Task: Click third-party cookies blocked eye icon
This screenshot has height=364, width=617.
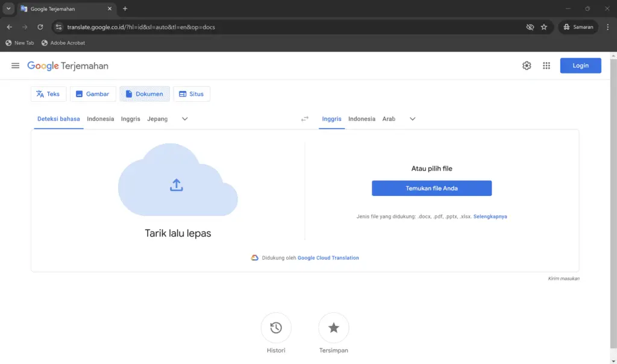Action: coord(530,27)
